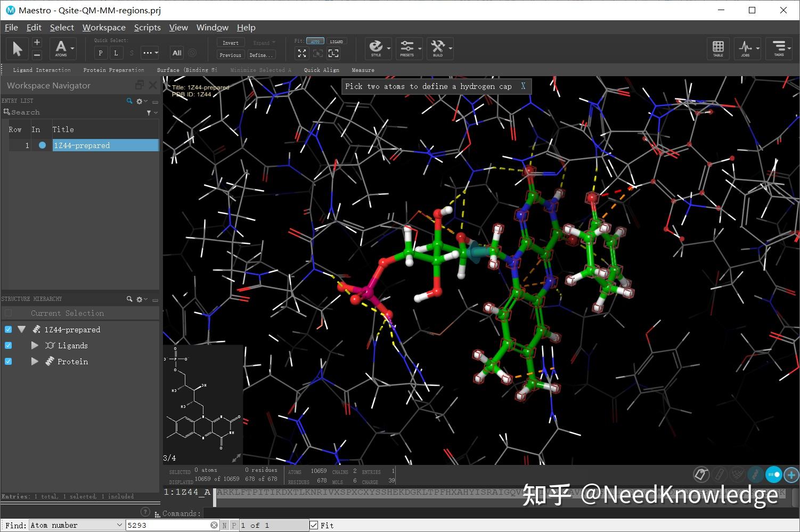Open the Style options icon
Image resolution: width=800 pixels, height=532 pixels.
377,48
